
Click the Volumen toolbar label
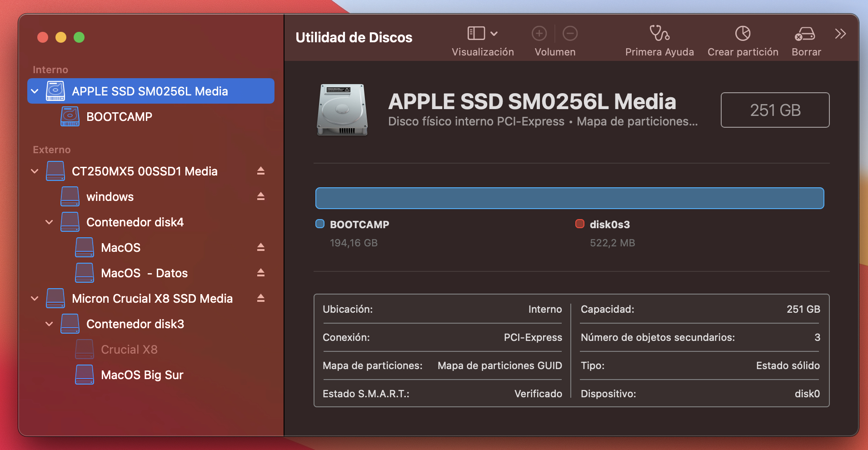(x=555, y=52)
